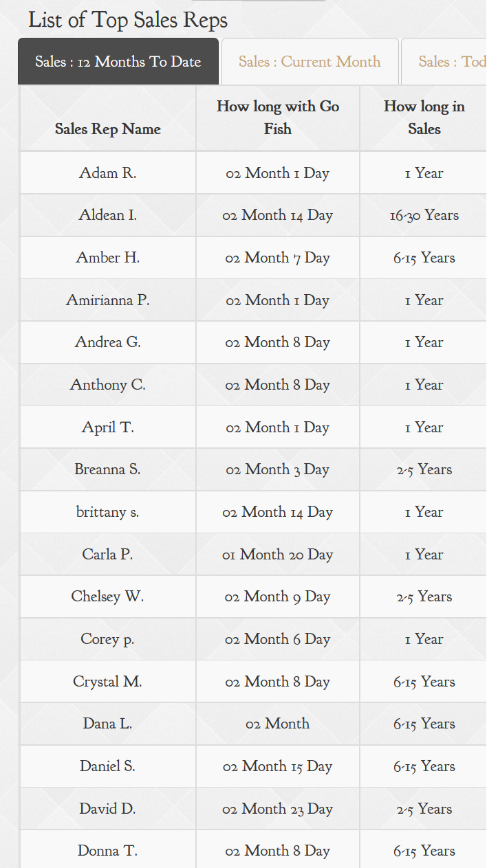
Task: Select Chelsey W. in the name column
Action: point(108,597)
